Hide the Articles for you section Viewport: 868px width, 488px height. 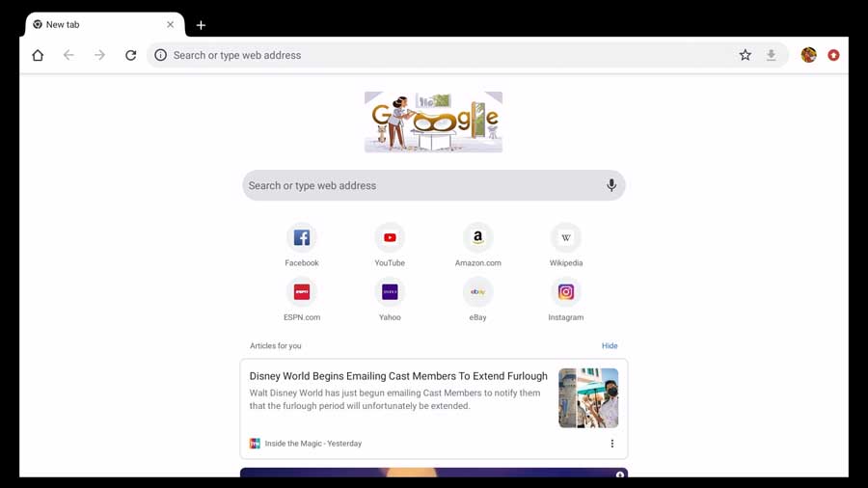tap(610, 346)
